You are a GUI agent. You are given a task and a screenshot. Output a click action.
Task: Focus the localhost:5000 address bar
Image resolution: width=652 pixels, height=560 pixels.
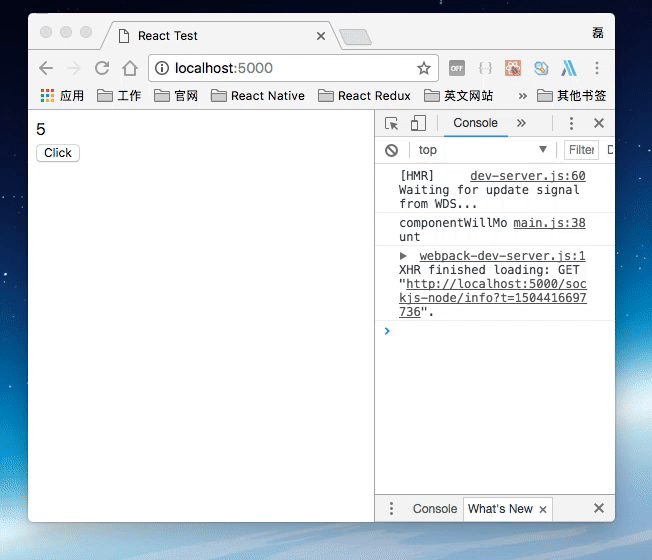(x=291, y=68)
